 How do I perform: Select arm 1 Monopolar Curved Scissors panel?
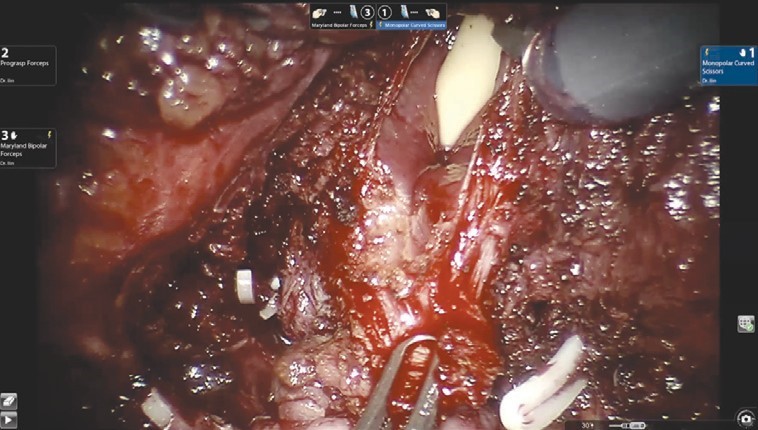point(729,66)
